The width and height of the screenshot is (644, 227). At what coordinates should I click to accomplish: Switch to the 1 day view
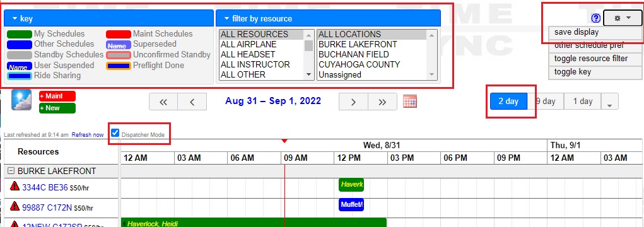pos(582,102)
